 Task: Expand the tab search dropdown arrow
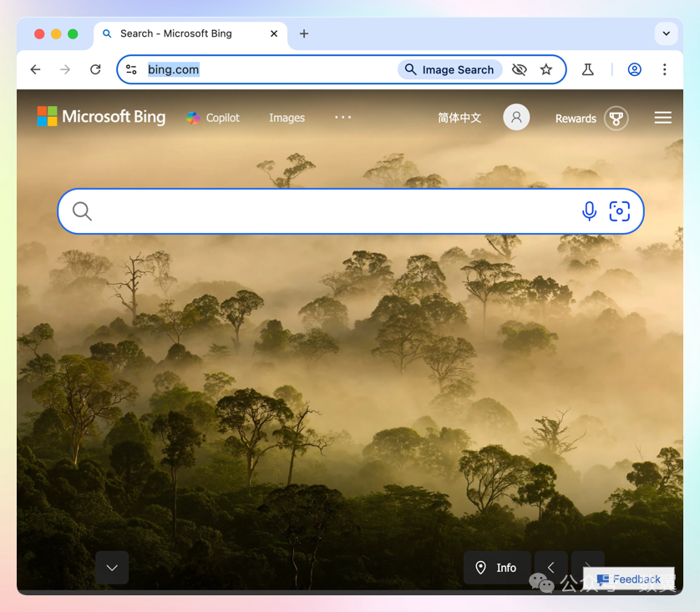click(666, 34)
